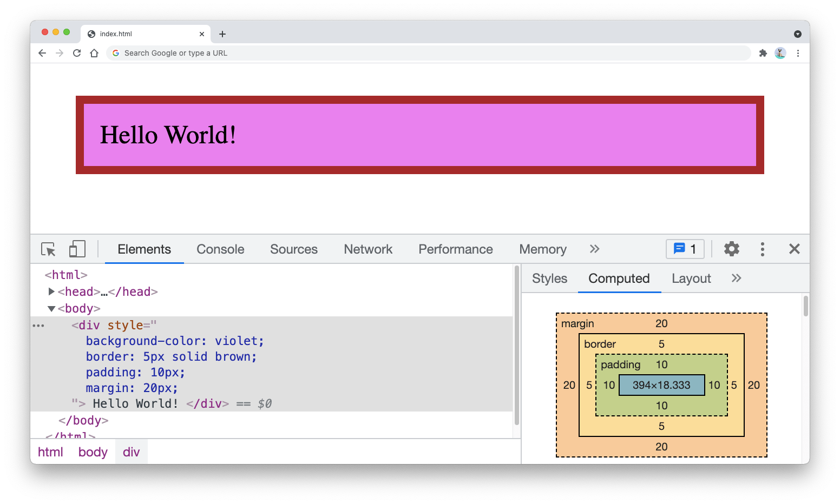Open DevTools settings gear
Viewport: 840px width, 504px height.
pos(731,249)
